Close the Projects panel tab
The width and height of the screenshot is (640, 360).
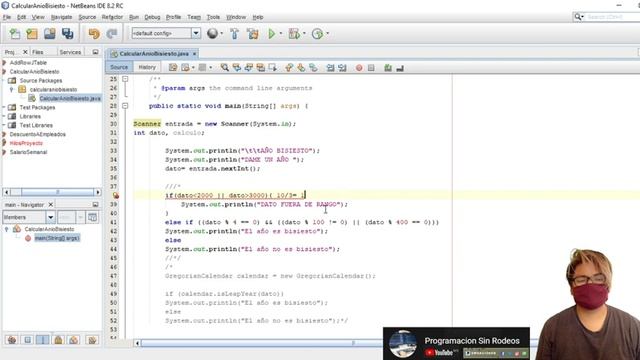click(x=25, y=52)
